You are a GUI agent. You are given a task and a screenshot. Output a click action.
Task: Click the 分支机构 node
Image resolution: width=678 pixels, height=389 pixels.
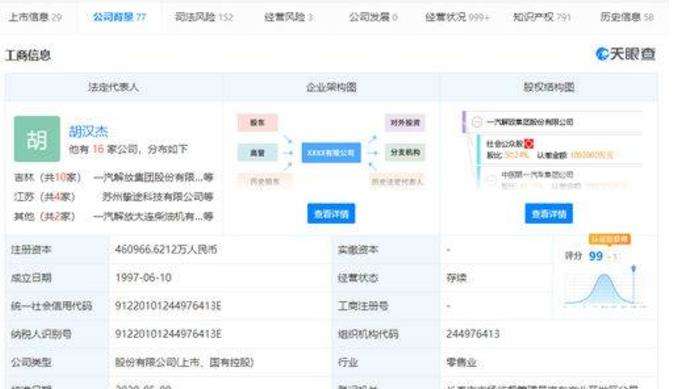coord(405,153)
